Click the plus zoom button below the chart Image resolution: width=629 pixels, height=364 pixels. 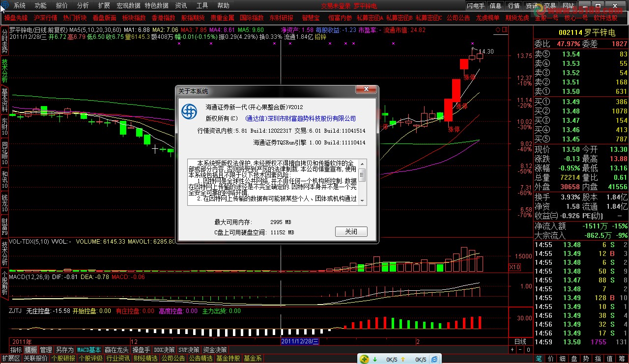pos(512,350)
